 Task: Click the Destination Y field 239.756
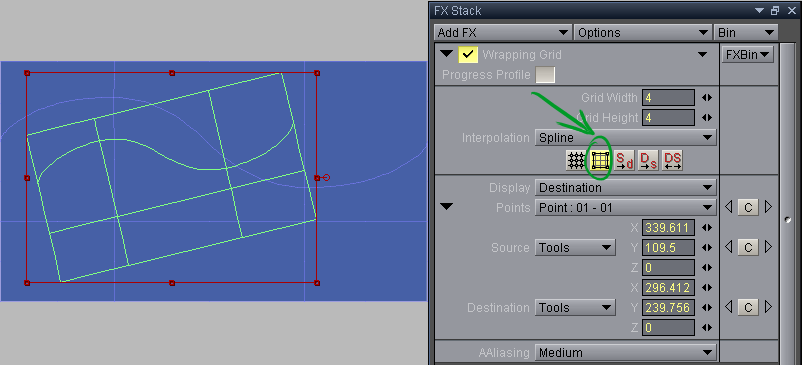click(669, 307)
